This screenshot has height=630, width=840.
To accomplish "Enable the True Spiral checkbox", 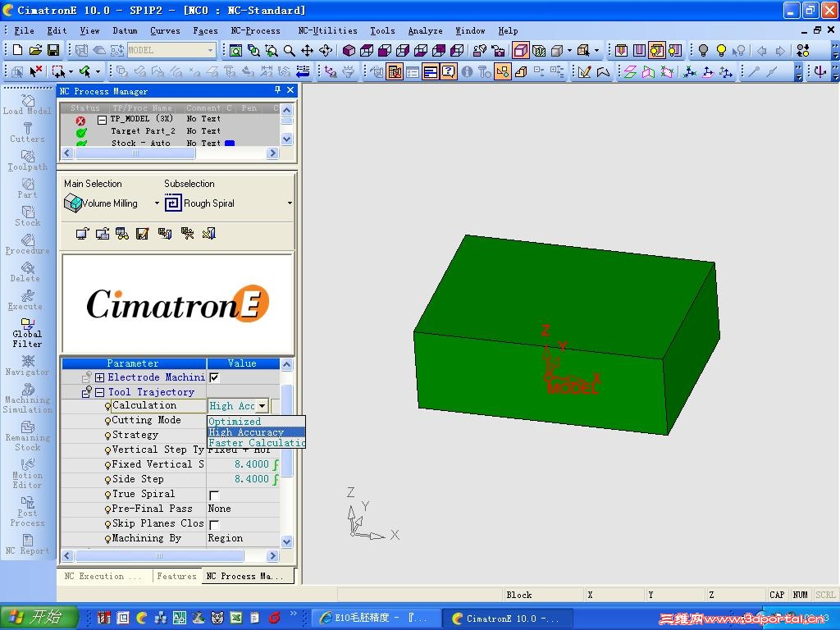I will (x=214, y=495).
